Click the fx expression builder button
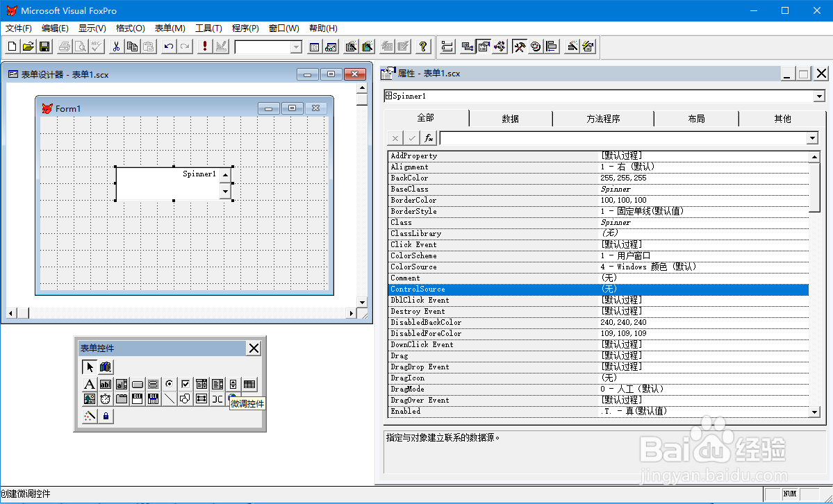This screenshot has width=833, height=504. pos(428,138)
